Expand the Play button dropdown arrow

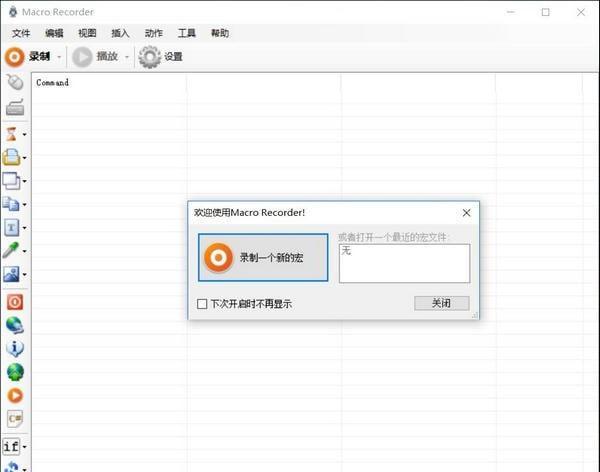click(127, 57)
